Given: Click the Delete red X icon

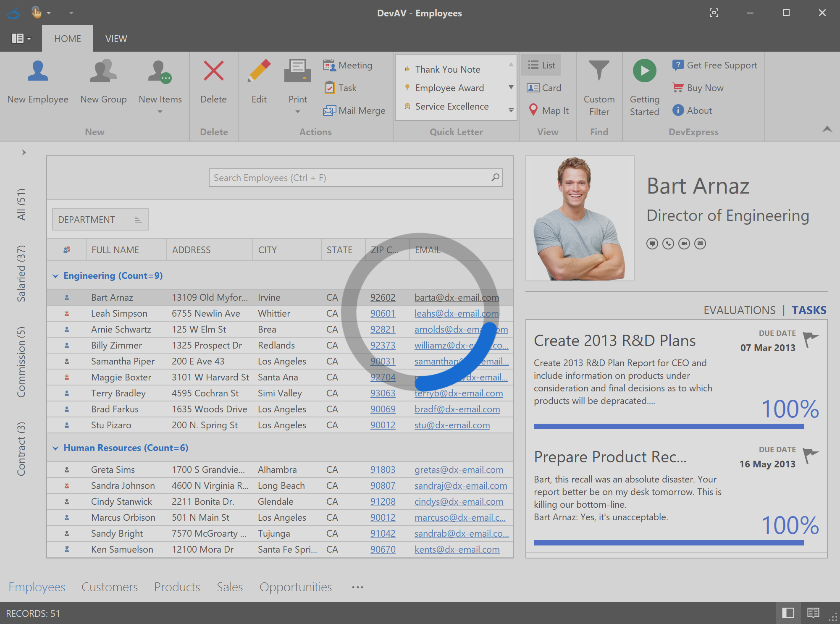Looking at the screenshot, I should [213, 71].
